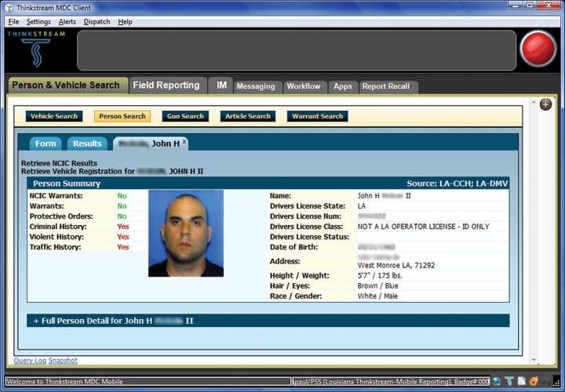Expand the Full Person Detail section

click(268, 321)
